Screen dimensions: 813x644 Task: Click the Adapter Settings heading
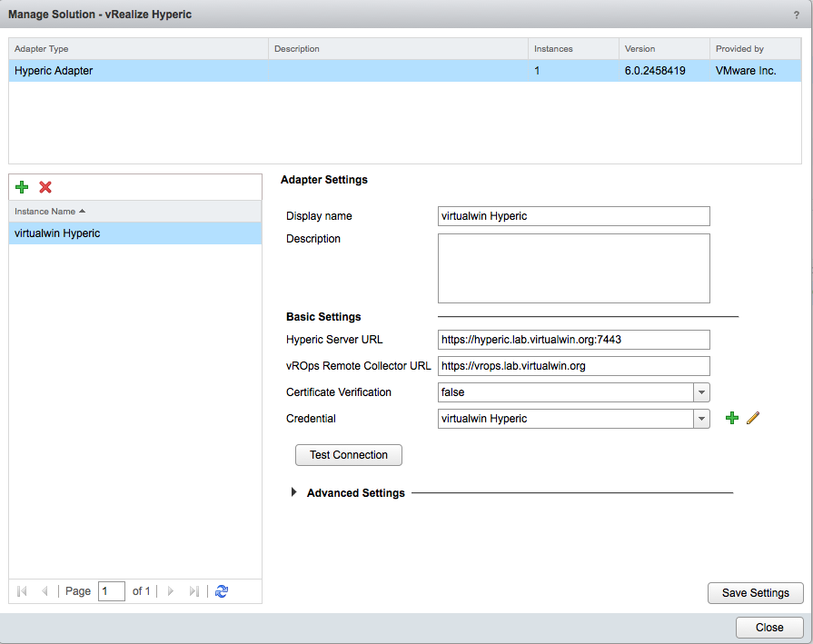[324, 180]
